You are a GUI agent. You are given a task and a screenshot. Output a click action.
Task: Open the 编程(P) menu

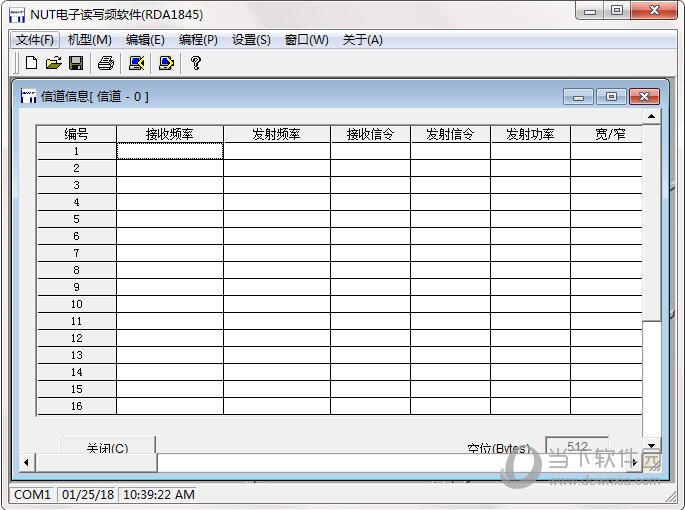[x=198, y=40]
